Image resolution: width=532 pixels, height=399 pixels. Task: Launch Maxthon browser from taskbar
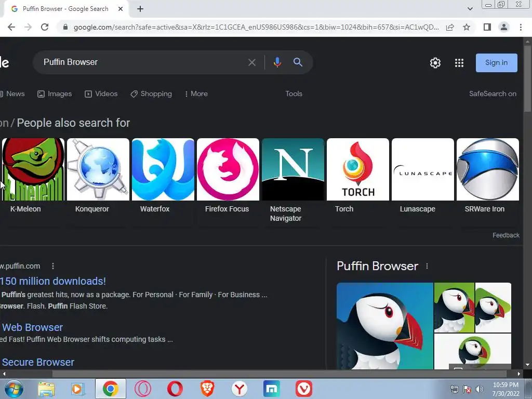point(271,389)
